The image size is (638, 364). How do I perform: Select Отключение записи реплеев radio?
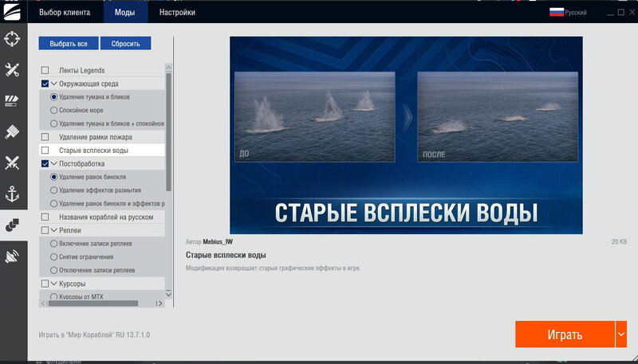[53, 270]
